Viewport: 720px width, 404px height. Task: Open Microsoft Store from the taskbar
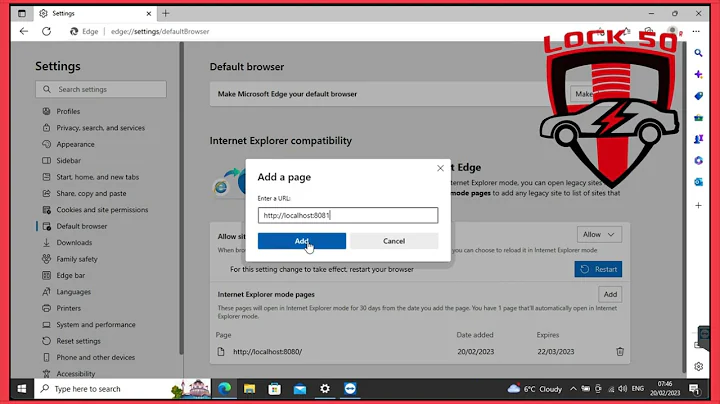(275, 389)
